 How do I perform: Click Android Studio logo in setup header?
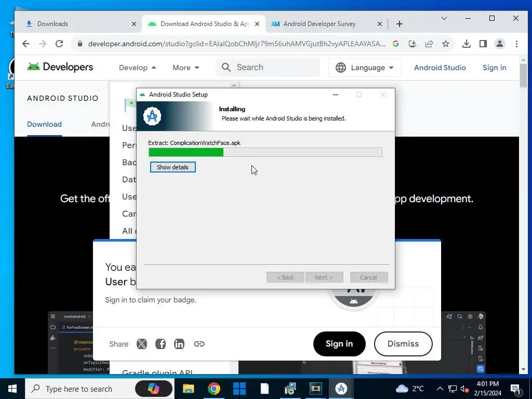tap(152, 116)
